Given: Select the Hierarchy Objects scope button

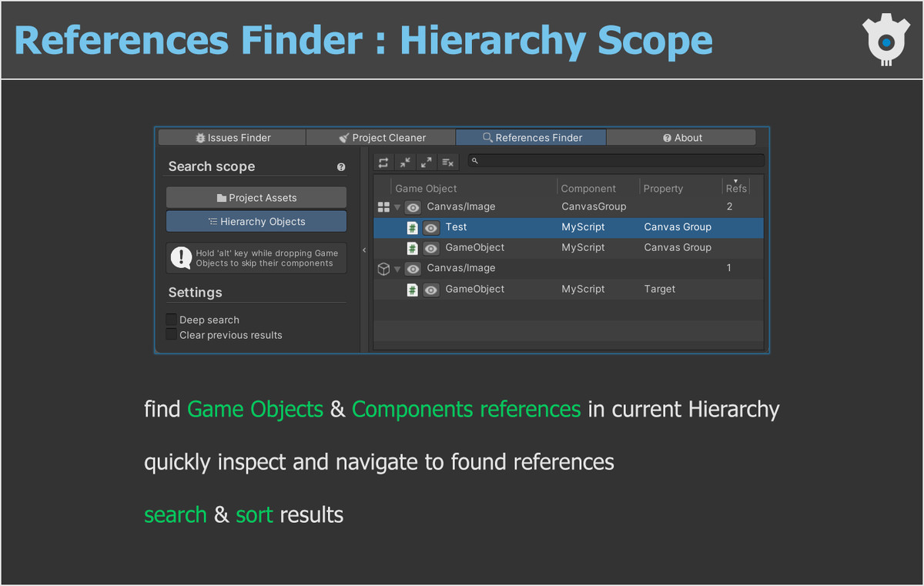Looking at the screenshot, I should tap(256, 221).
